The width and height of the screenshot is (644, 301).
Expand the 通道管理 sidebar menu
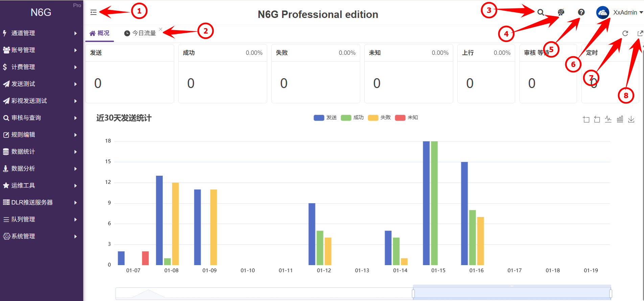[41, 33]
